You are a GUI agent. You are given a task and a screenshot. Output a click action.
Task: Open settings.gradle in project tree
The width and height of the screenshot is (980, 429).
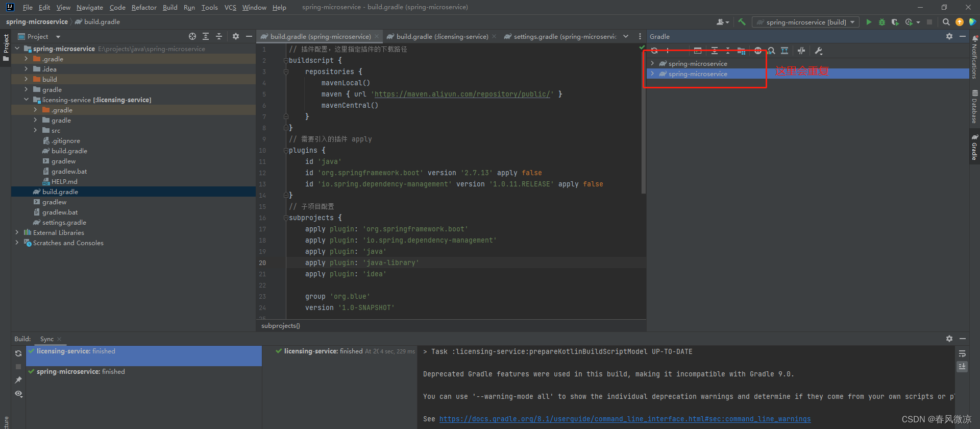[x=64, y=222]
